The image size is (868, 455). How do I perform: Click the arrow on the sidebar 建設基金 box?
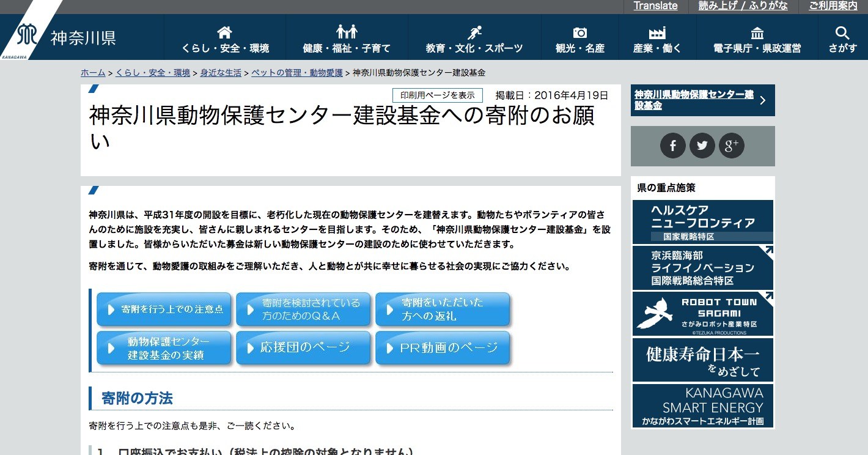[x=763, y=100]
